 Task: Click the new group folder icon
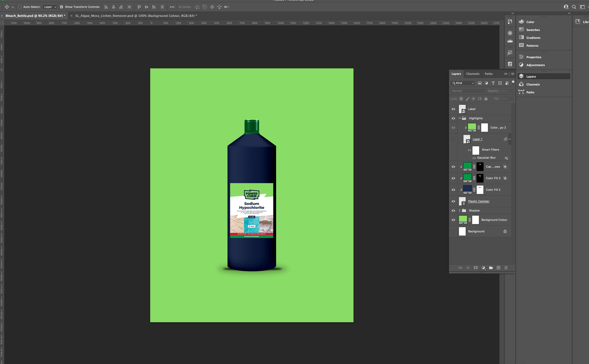tap(491, 268)
